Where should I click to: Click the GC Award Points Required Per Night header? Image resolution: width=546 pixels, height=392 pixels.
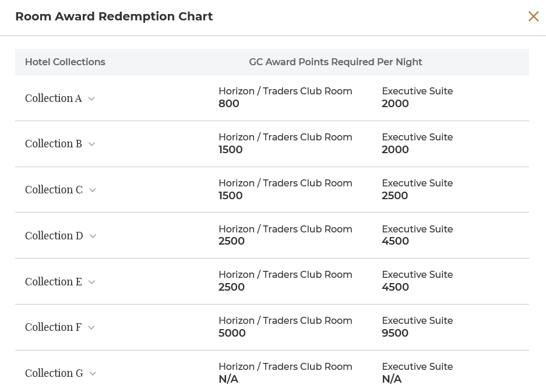pos(335,62)
